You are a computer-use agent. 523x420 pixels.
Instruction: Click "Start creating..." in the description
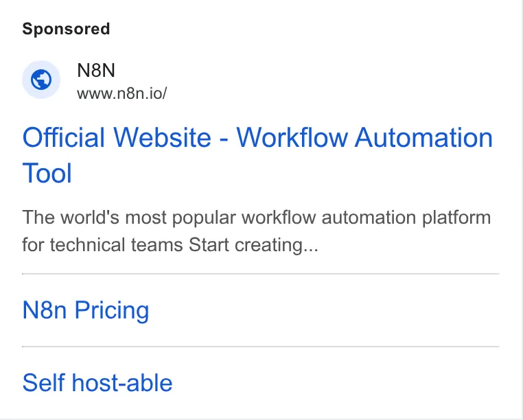point(253,245)
